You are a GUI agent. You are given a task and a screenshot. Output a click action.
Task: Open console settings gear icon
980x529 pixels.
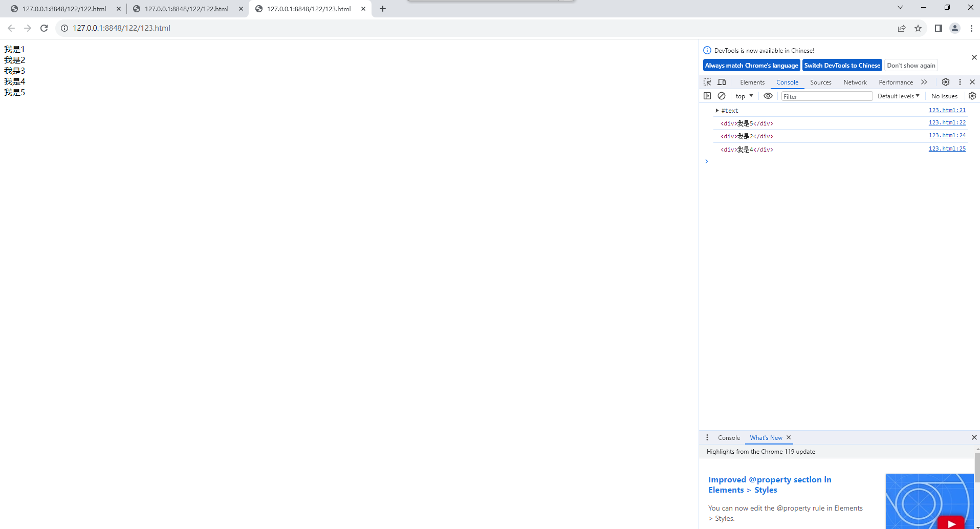pyautogui.click(x=972, y=96)
